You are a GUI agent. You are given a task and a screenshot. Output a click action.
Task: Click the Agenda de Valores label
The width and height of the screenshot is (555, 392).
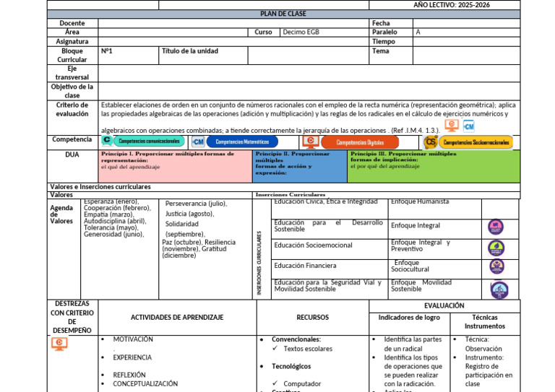pos(61,214)
